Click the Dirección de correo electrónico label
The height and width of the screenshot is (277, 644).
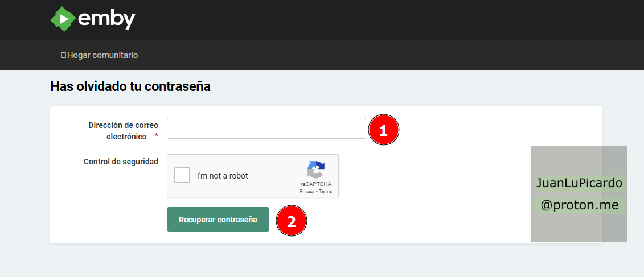point(122,130)
